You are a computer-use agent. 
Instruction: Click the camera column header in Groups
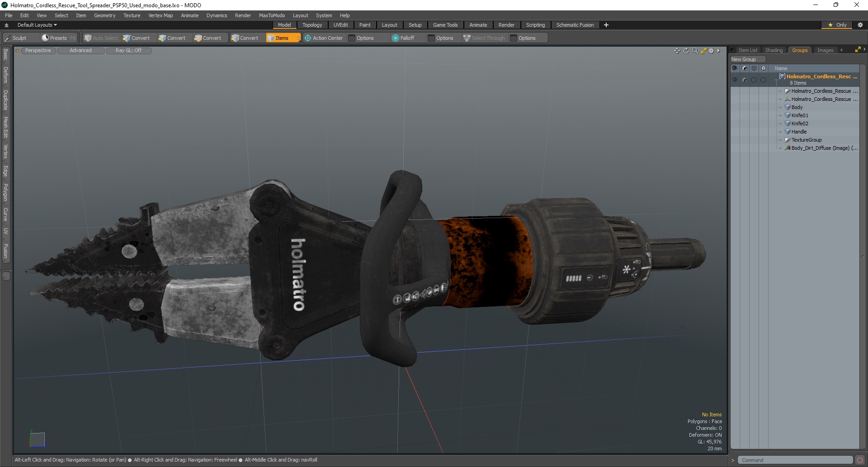coord(745,68)
